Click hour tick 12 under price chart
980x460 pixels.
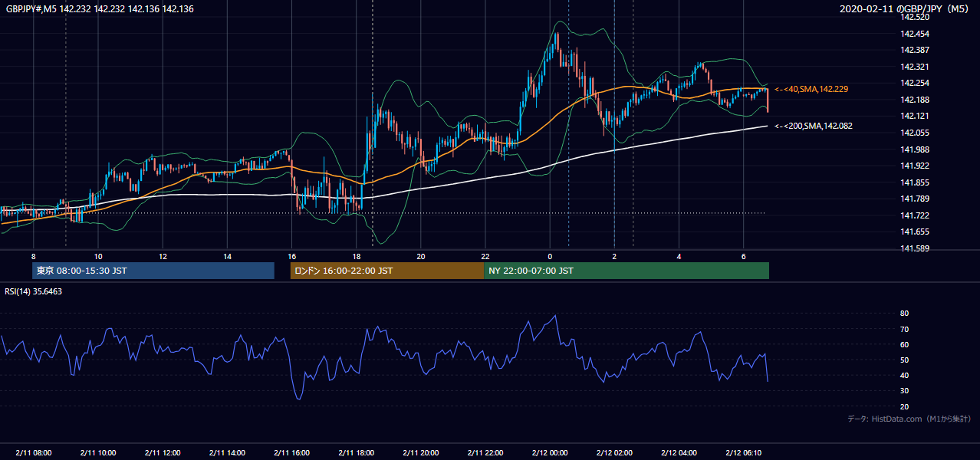coord(163,256)
